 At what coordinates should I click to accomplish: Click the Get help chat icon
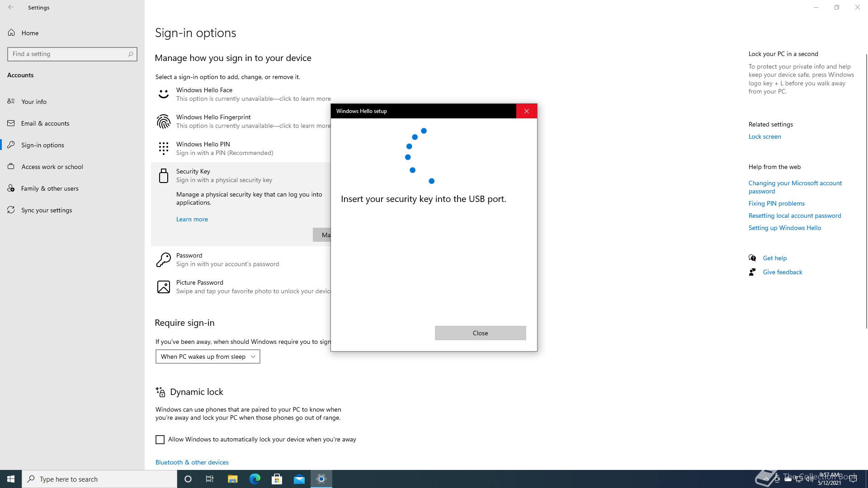click(752, 258)
